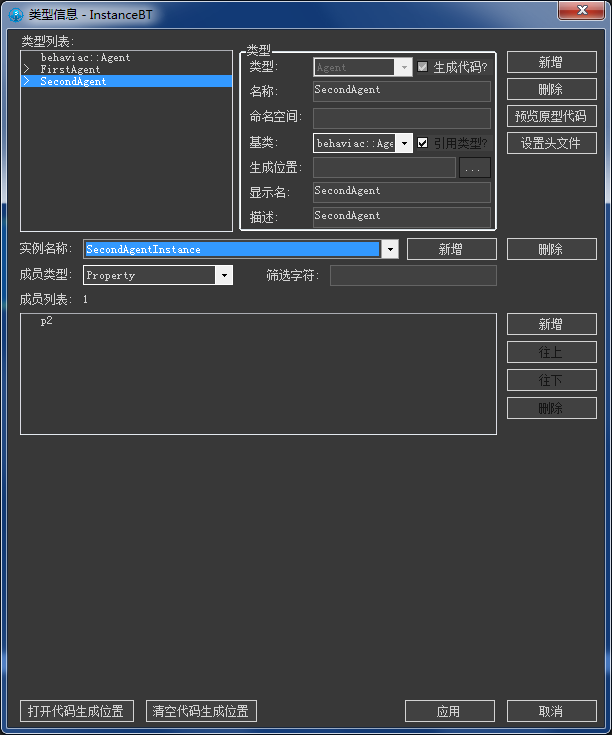Click 应用 to apply changes
This screenshot has height=735, width=612.
coord(449,711)
